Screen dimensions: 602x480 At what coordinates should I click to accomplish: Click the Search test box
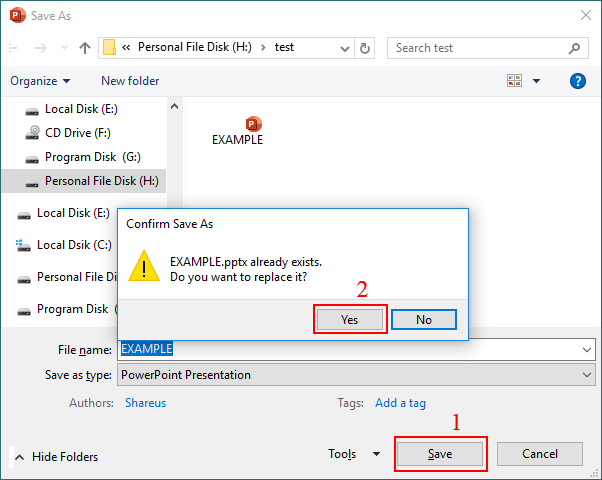point(488,48)
